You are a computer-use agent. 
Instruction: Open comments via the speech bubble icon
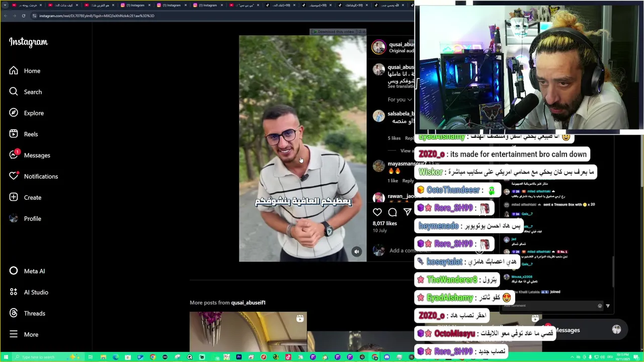392,212
